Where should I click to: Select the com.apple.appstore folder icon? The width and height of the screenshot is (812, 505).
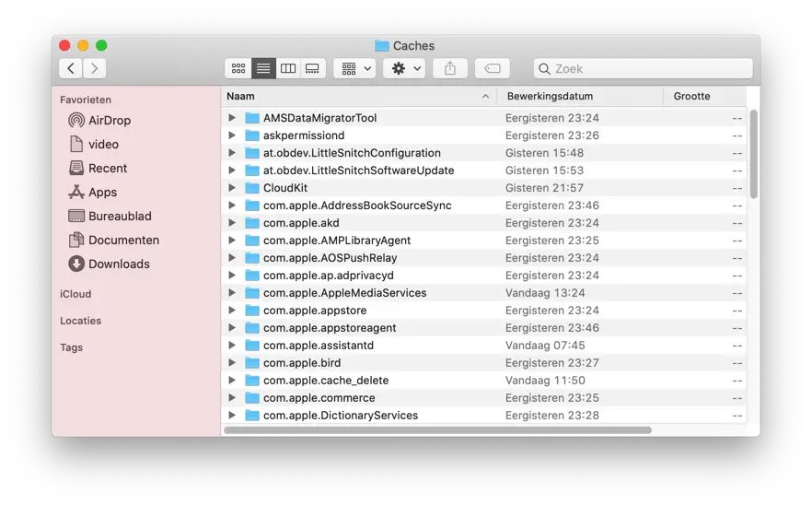252,311
